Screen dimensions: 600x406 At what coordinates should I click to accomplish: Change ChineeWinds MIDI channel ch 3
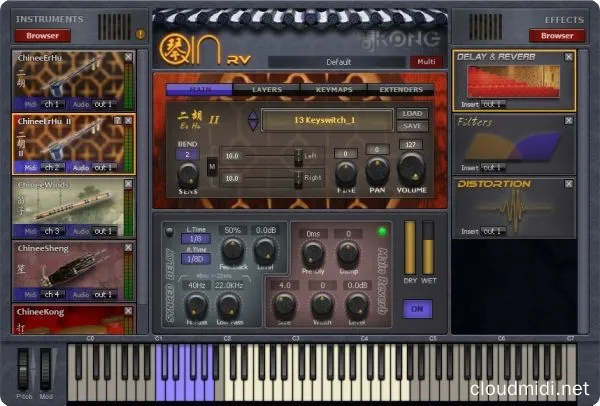click(53, 231)
